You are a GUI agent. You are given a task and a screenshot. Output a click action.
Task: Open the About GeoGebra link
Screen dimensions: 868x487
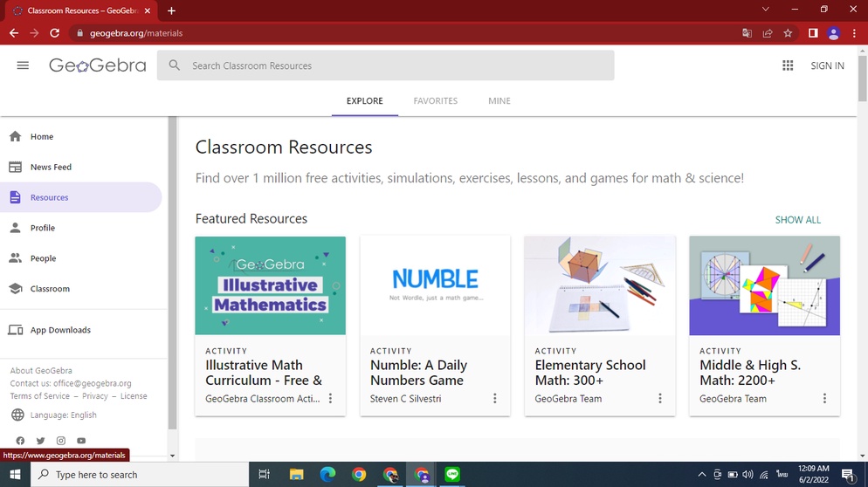[41, 370]
